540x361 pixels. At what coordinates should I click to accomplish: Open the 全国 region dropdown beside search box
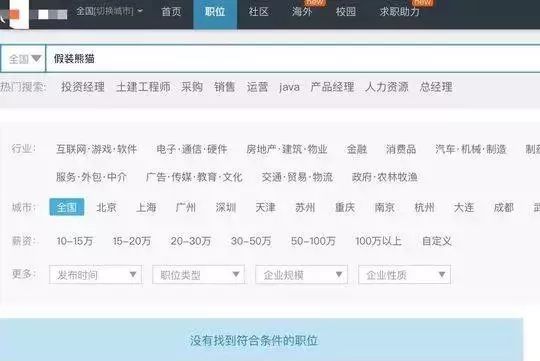point(23,59)
